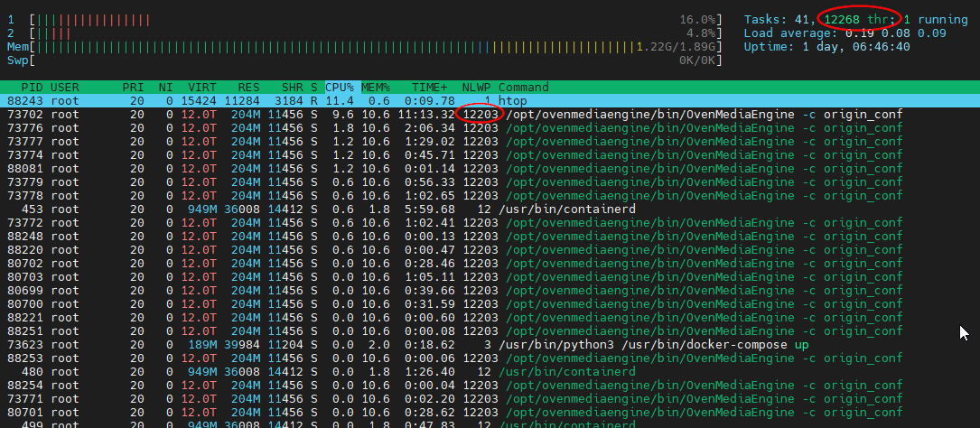
Task: Select process row with PID 73772
Action: 490,222
